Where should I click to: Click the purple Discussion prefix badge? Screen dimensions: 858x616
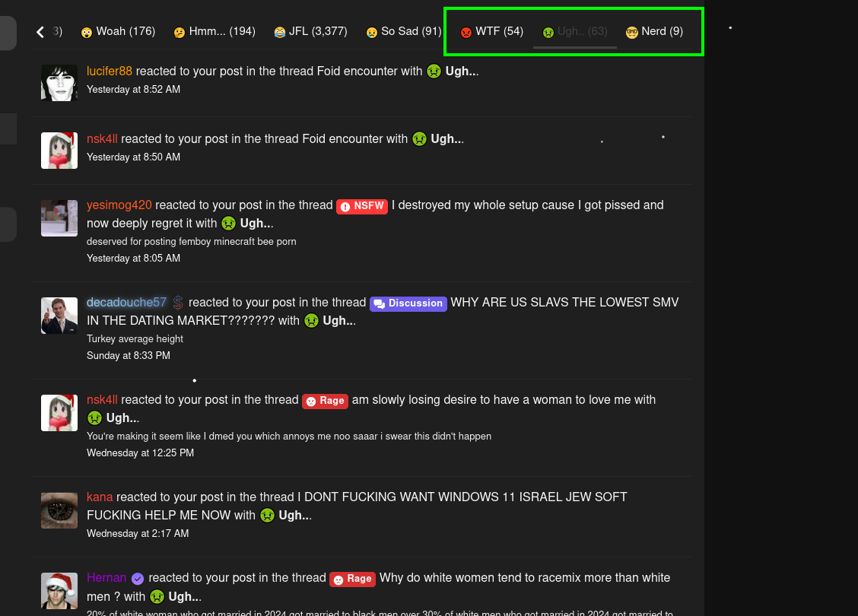point(408,303)
